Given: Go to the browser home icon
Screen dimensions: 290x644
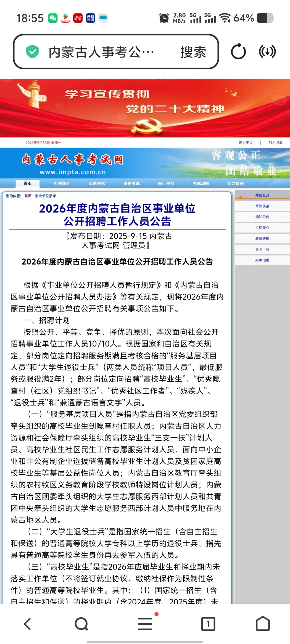Looking at the screenshot, I should point(263,624).
